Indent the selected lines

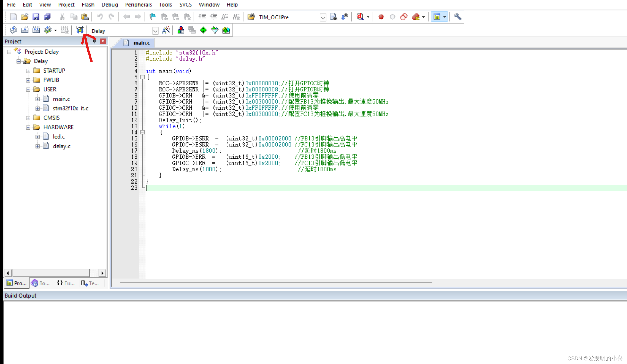point(202,17)
